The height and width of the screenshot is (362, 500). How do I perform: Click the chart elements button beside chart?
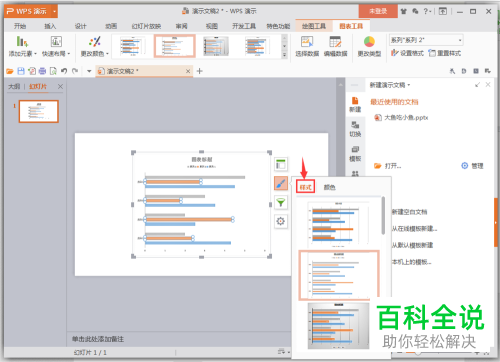click(x=281, y=164)
